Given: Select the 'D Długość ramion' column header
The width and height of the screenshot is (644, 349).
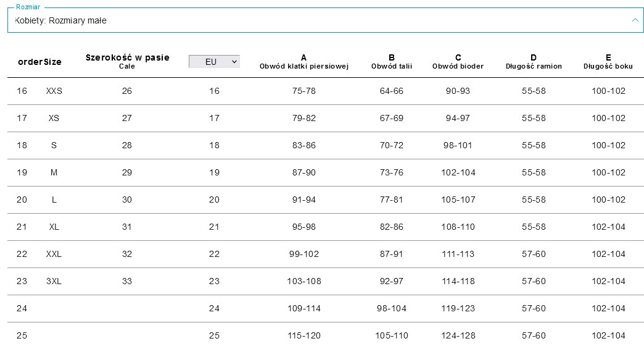Looking at the screenshot, I should click(x=534, y=62).
